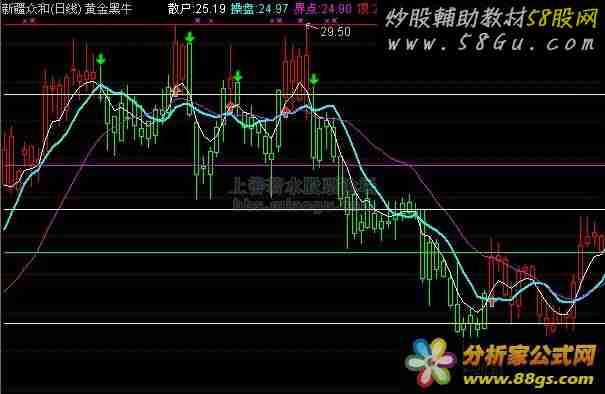Screen dimensions: 605x394
Task: Click the middle red up arrow signal
Action: [231, 106]
